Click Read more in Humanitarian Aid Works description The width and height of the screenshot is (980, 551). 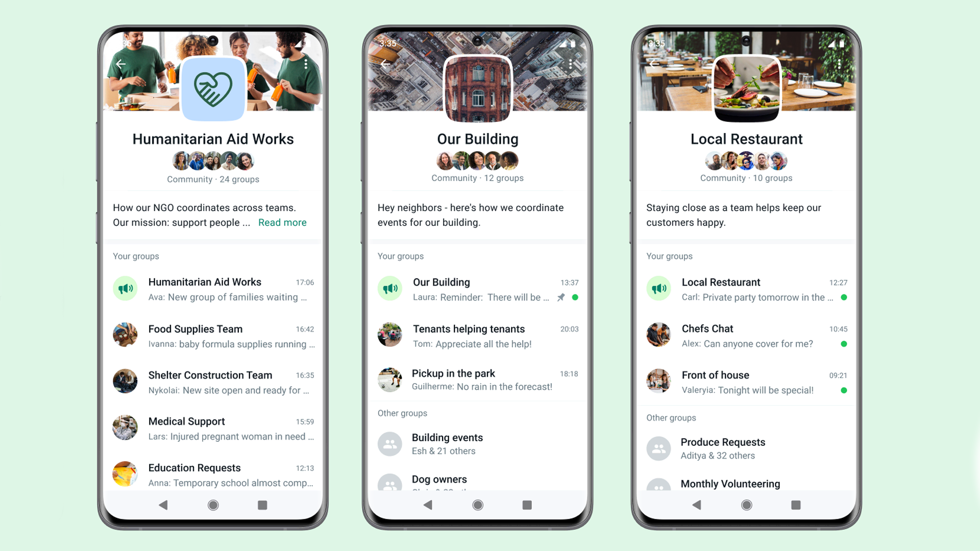click(283, 222)
